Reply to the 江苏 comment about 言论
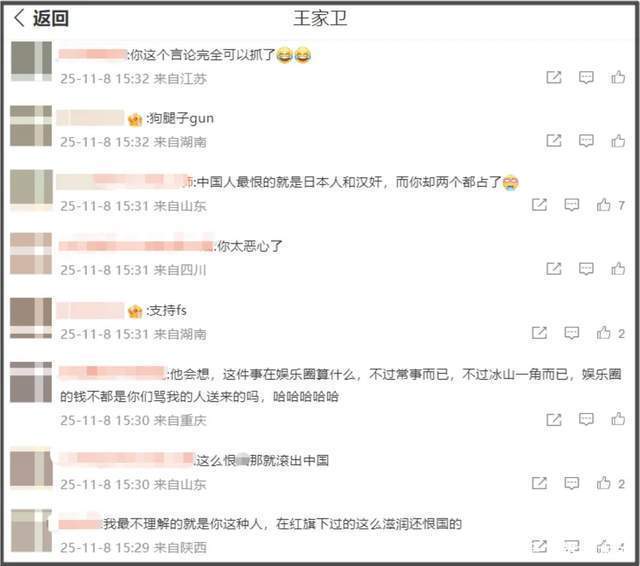 [x=586, y=77]
